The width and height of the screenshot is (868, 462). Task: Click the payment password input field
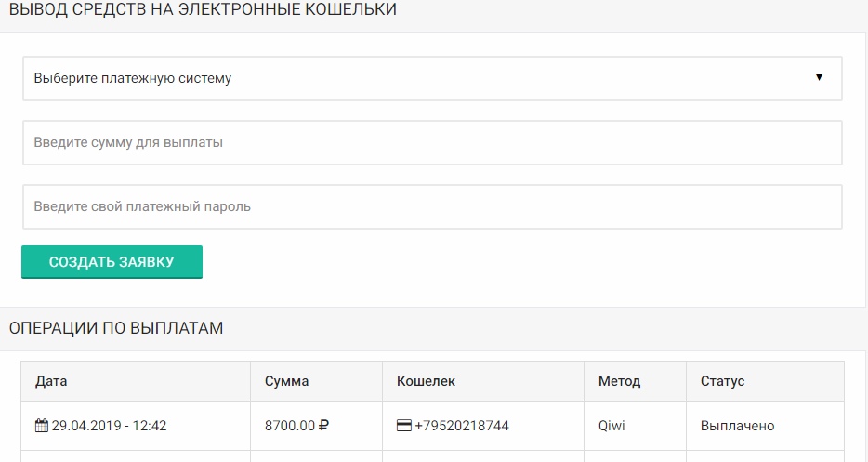432,206
